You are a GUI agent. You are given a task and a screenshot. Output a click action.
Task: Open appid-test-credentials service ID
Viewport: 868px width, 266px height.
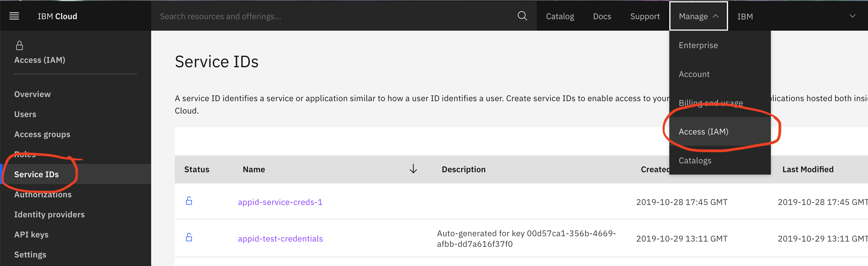[x=280, y=239]
